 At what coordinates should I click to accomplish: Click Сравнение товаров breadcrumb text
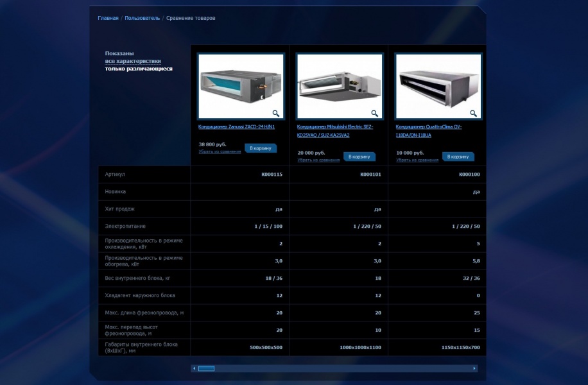click(x=191, y=18)
